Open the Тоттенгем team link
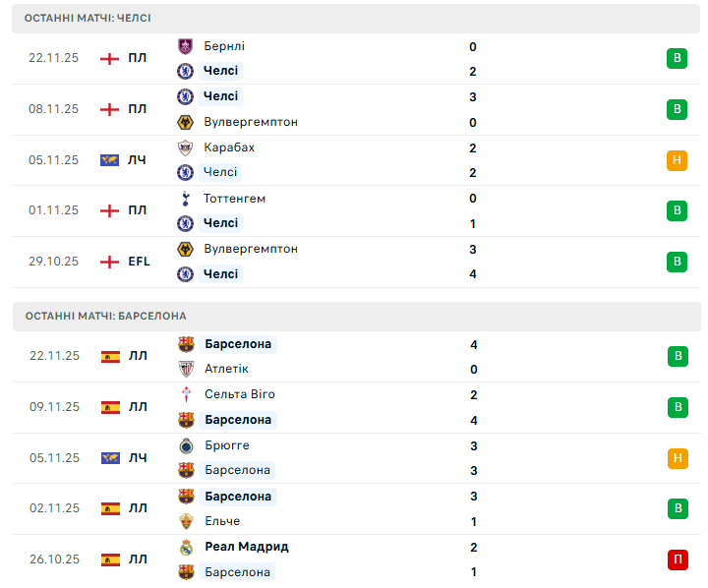708x588 pixels. 234,199
